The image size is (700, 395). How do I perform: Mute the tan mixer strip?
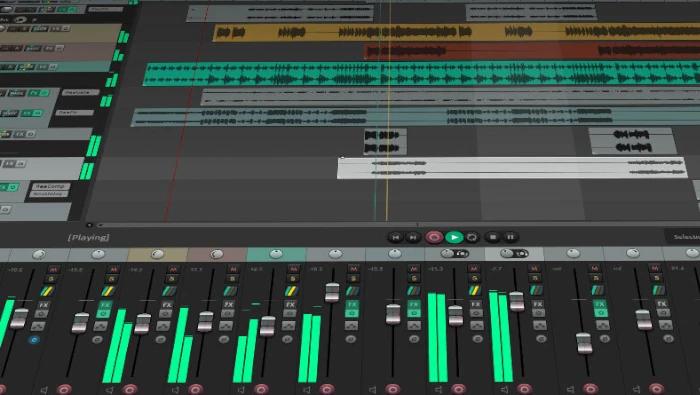[x=173, y=269]
